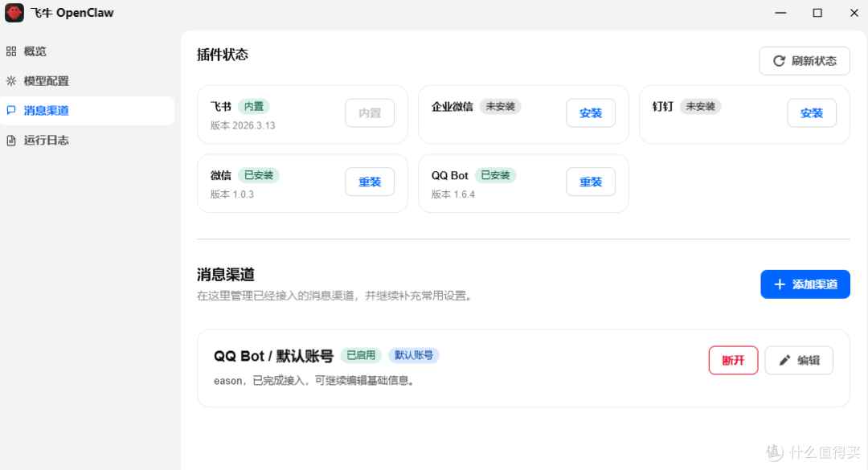868x470 pixels.
Task: Click the pencil icon on 编辑
Action: (784, 361)
